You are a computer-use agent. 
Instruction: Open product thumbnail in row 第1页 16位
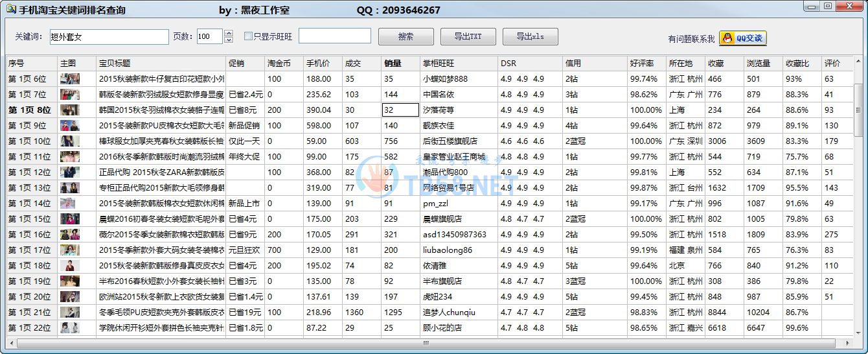(70, 235)
